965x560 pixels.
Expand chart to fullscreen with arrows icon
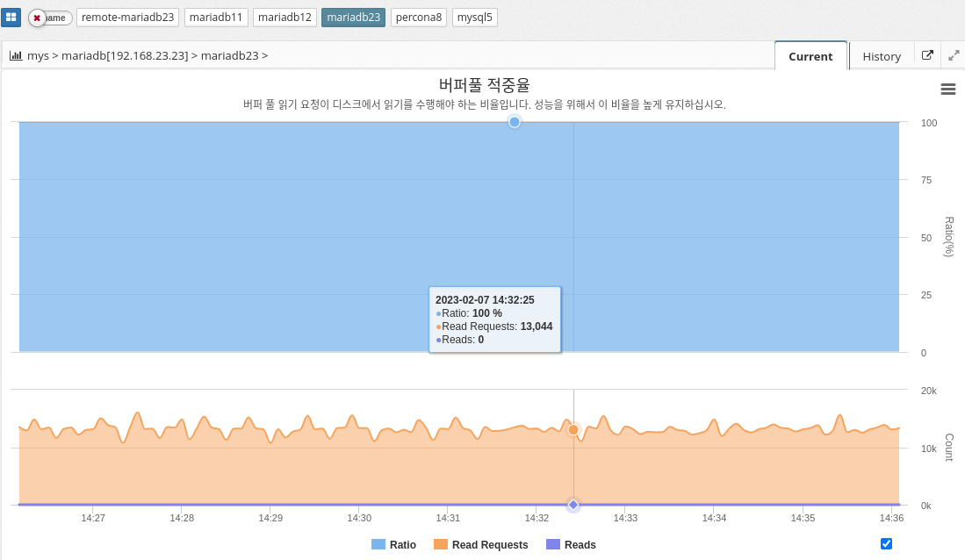[x=954, y=55]
